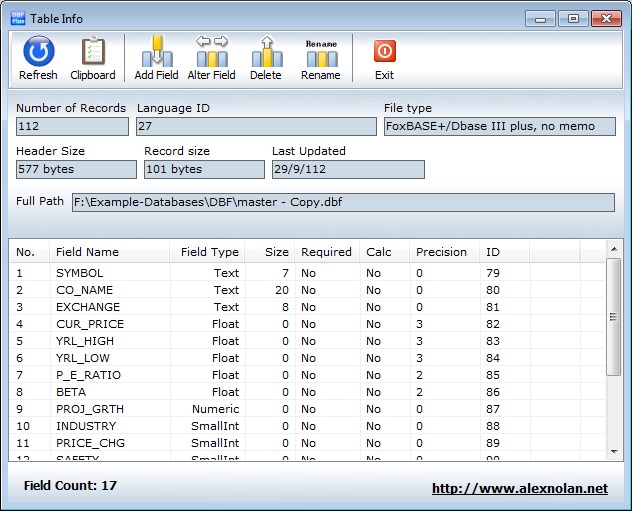Select the SYMBOL field row
The height and width of the screenshot is (511, 632).
[x=80, y=273]
